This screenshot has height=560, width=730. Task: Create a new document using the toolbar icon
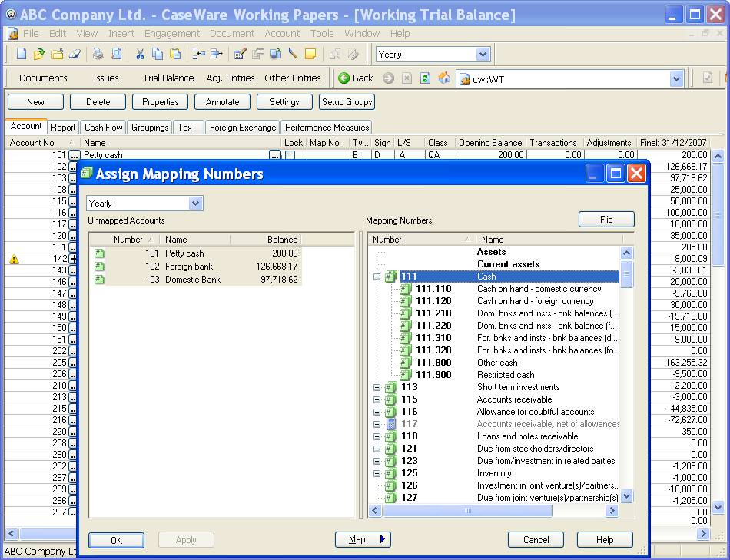point(22,54)
